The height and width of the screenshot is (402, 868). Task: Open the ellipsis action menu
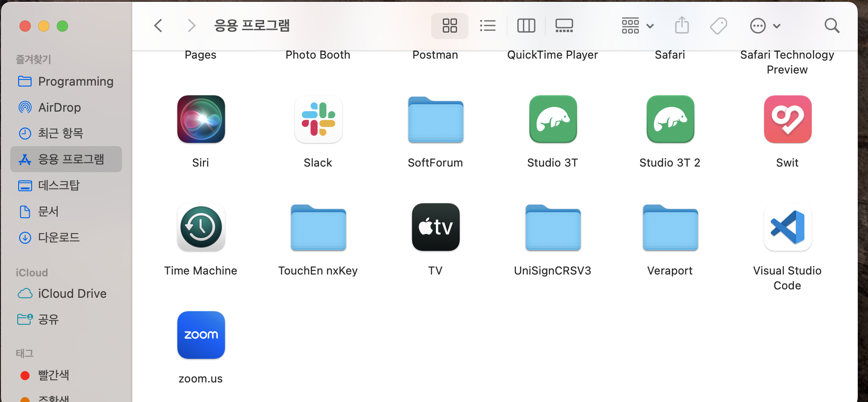765,26
